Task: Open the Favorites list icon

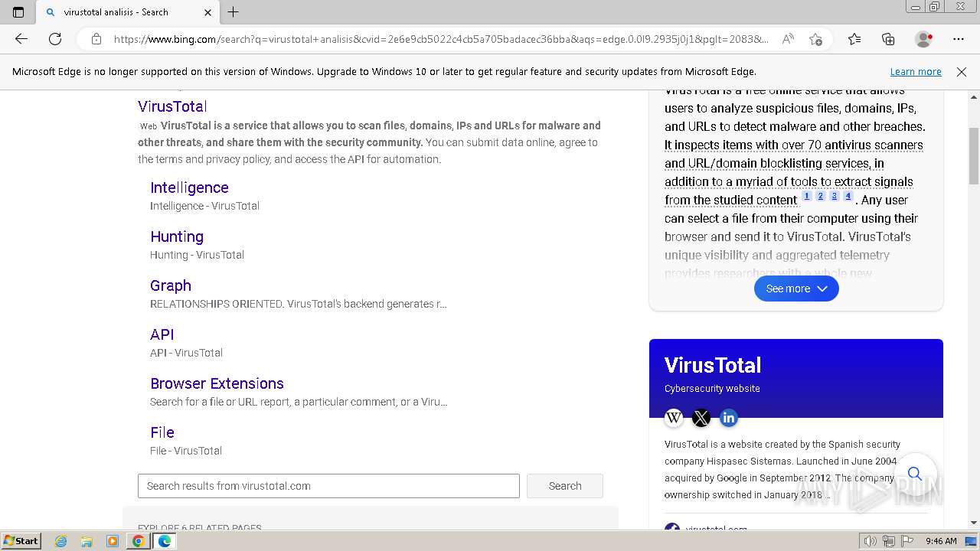Action: 854,39
